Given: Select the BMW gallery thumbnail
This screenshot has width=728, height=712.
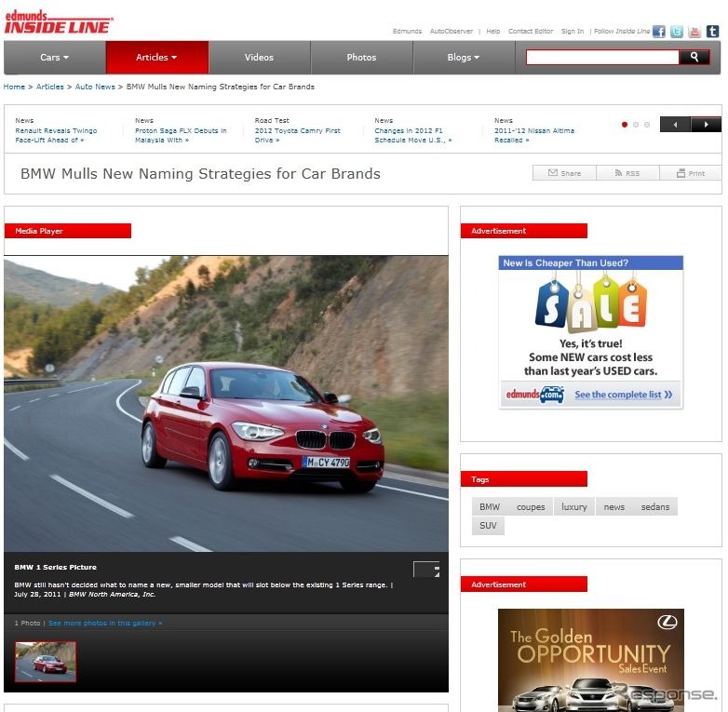Looking at the screenshot, I should [x=46, y=662].
